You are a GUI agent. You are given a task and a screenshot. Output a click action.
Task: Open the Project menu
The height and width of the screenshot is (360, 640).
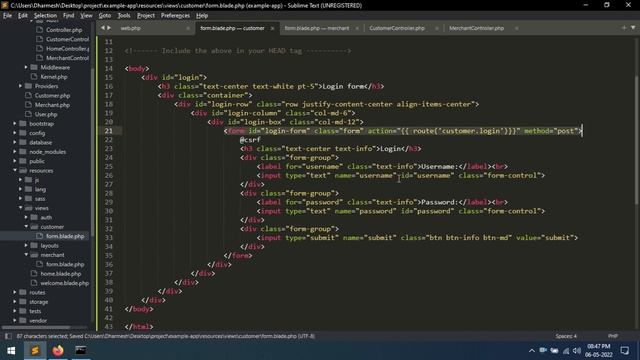click(x=146, y=16)
